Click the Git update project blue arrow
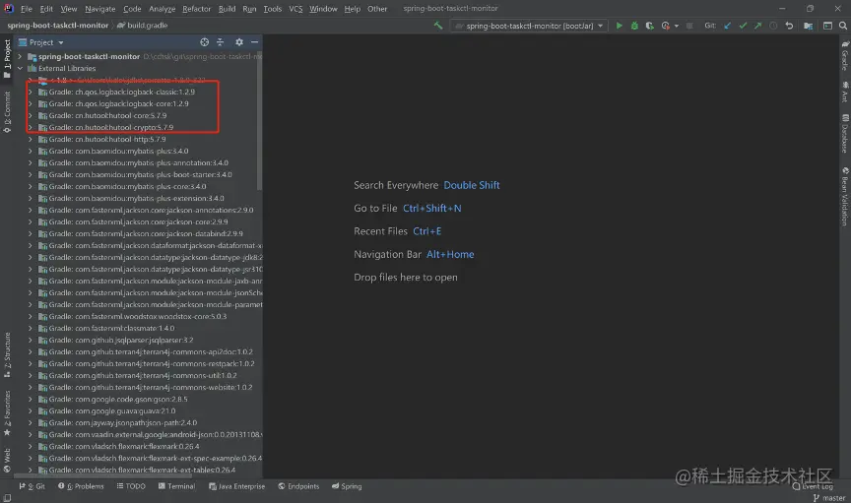The image size is (851, 504). pos(727,26)
